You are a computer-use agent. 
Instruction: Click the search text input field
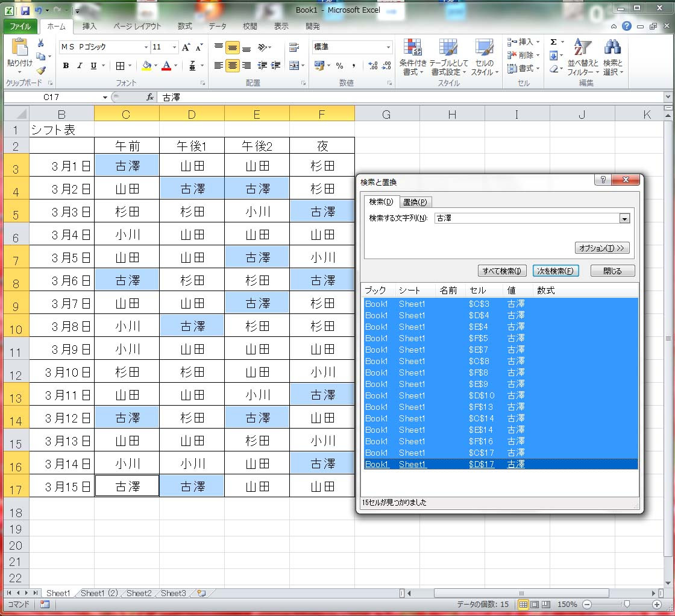(x=527, y=219)
